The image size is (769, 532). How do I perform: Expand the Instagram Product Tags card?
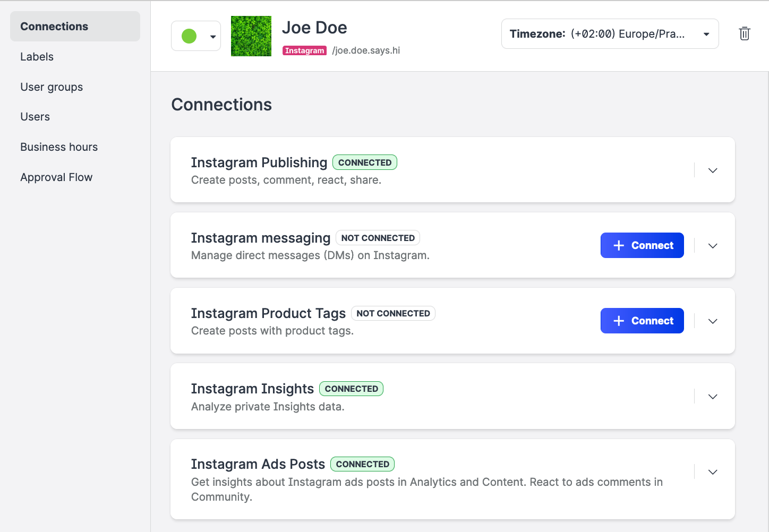(713, 321)
